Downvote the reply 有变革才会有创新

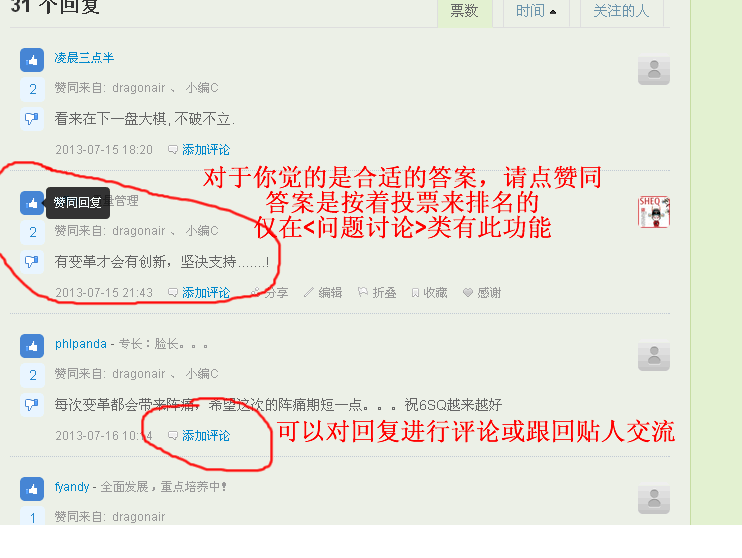click(32, 261)
